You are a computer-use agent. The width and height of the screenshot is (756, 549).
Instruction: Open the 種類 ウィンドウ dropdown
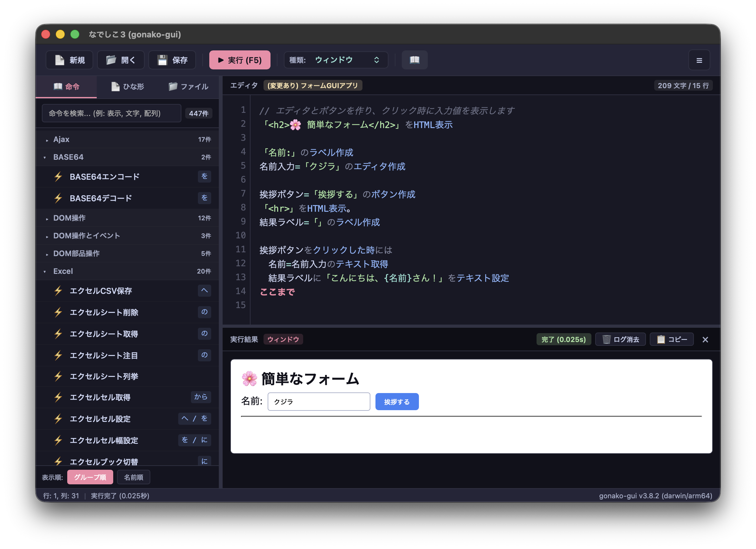coord(336,60)
